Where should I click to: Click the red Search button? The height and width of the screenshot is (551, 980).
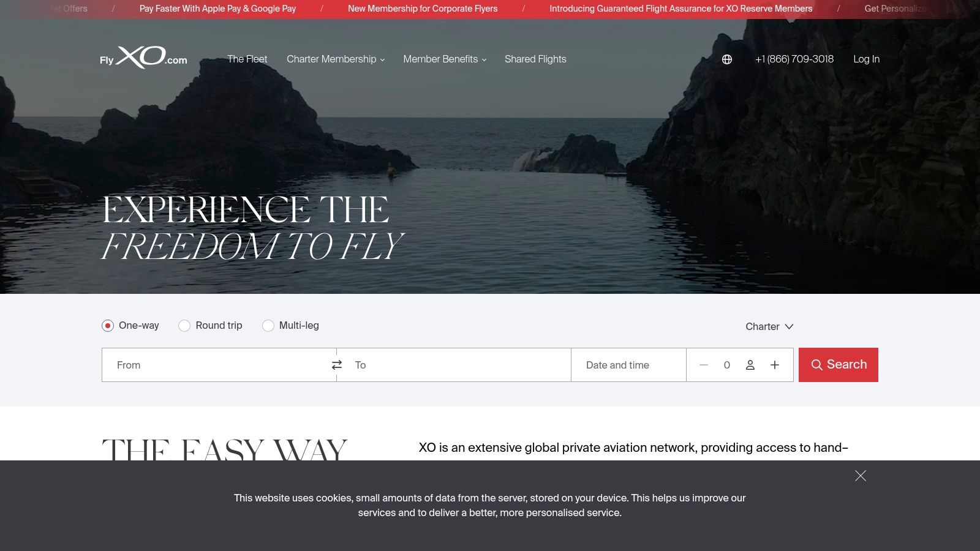tap(839, 365)
